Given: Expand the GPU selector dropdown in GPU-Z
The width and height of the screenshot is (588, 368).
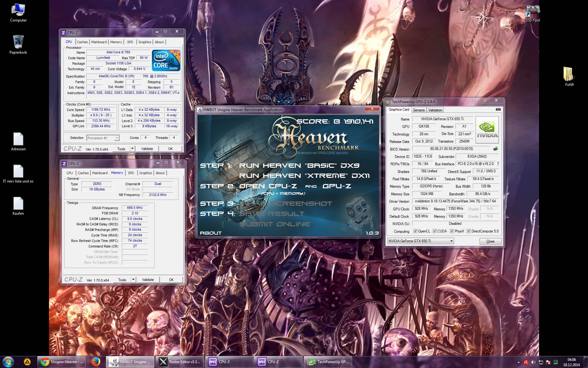Looking at the screenshot, I should [x=451, y=241].
